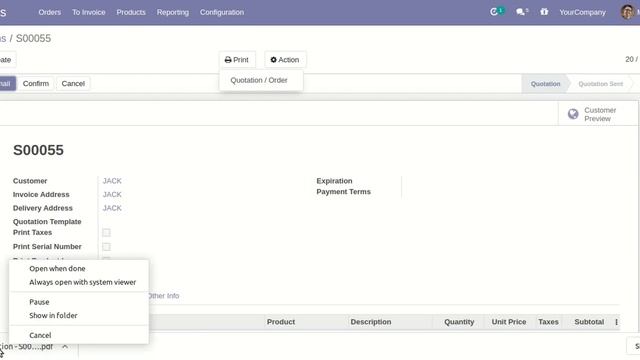Select the Quotation Sent status stage
This screenshot has width=640, height=360.
click(600, 84)
